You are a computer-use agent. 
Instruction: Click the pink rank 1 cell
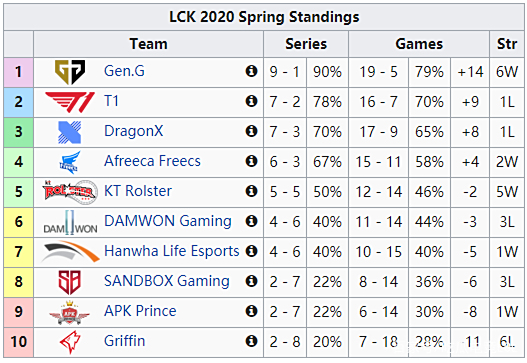18,72
